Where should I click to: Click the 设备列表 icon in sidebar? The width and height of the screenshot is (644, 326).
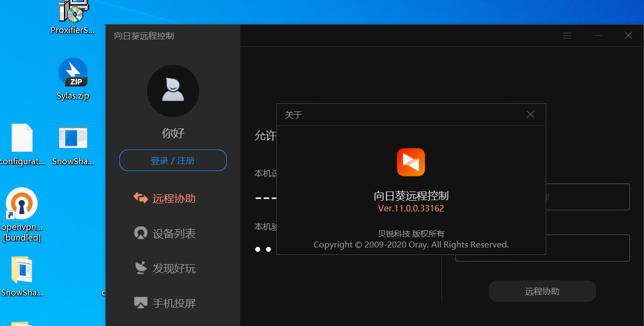[141, 233]
